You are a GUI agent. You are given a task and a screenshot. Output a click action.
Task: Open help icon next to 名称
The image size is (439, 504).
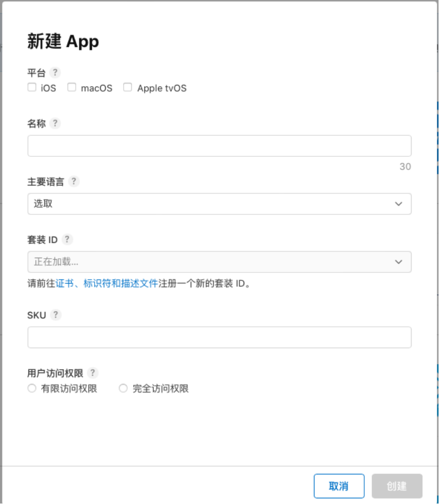click(55, 123)
